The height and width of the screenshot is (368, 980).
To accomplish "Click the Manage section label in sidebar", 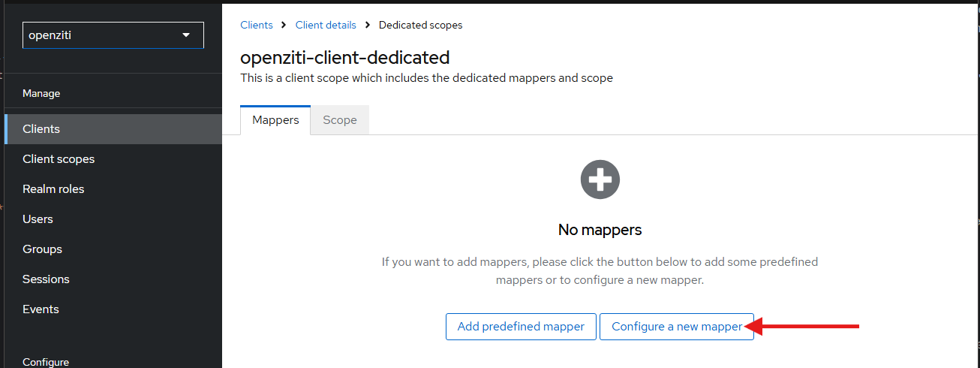I will tap(41, 94).
